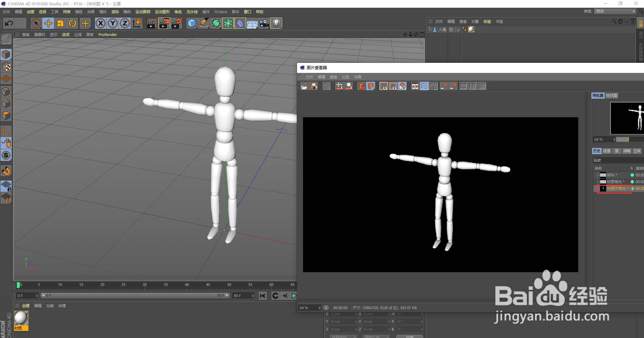
Task: Toggle 人偶 editor visibility dots
Action: (455, 30)
